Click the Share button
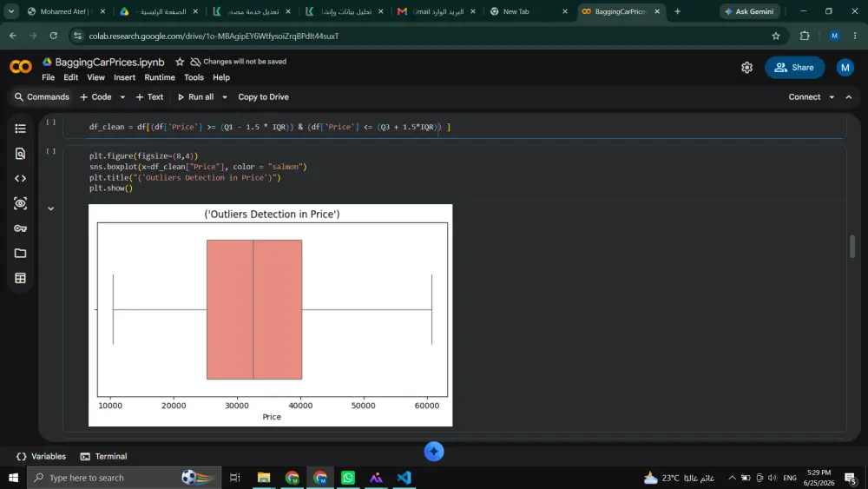868x489 pixels. point(794,68)
